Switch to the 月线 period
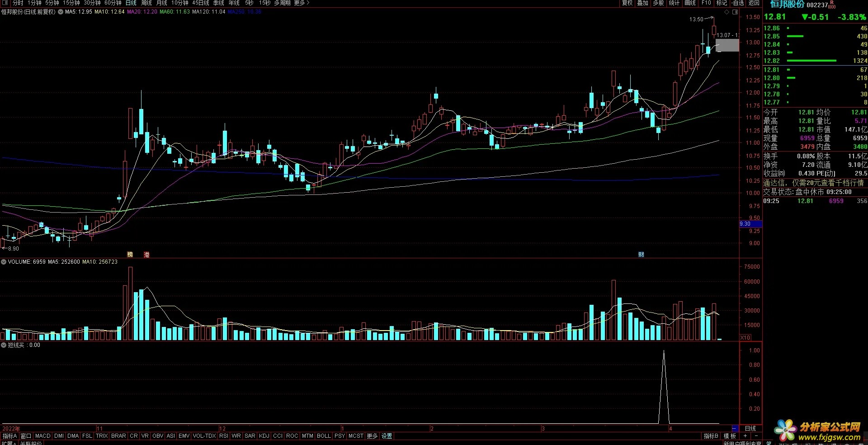Image resolution: width=868 pixels, height=445 pixels. 162,3
